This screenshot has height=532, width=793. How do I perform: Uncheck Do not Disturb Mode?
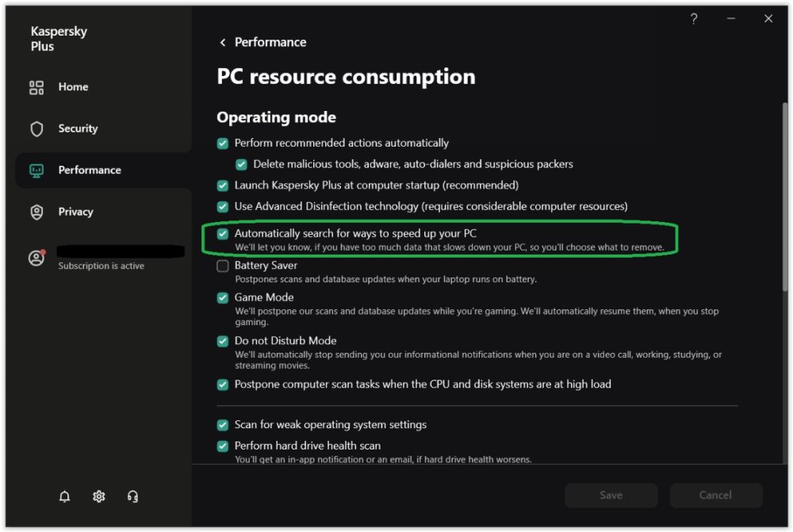223,341
